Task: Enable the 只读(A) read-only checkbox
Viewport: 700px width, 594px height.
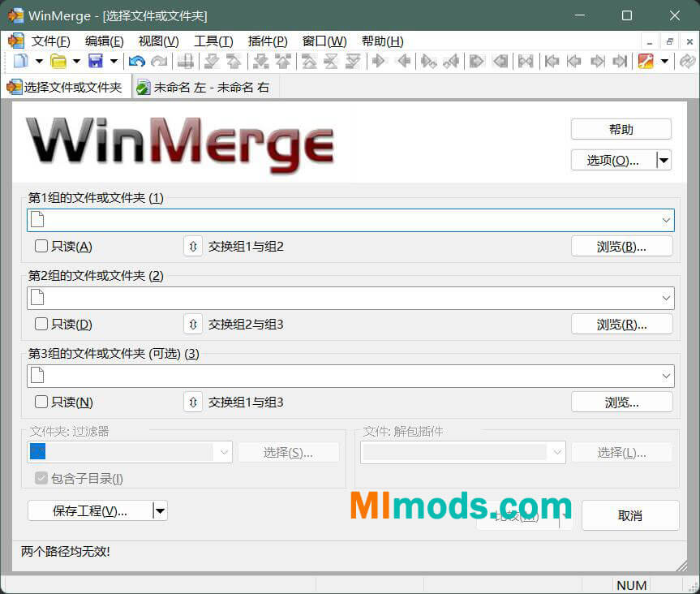Action: (41, 246)
